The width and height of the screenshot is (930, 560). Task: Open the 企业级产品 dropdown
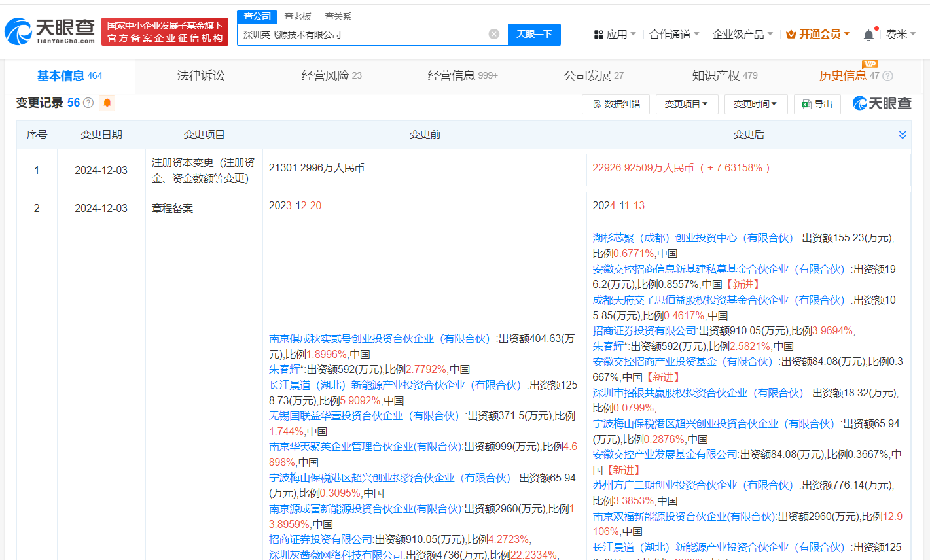pyautogui.click(x=742, y=35)
